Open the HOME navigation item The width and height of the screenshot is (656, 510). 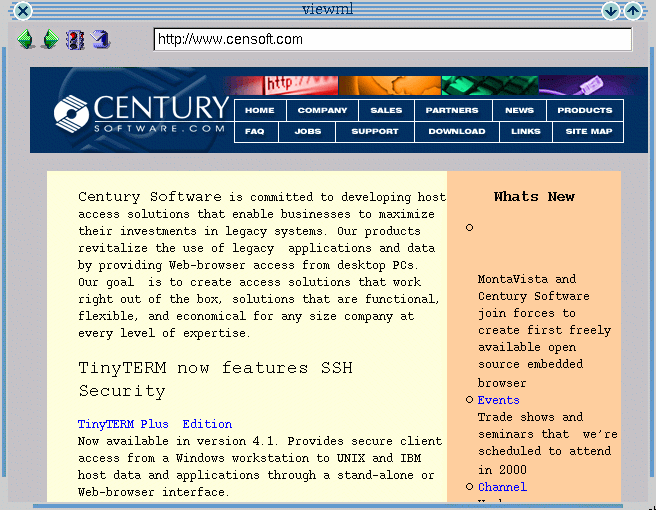point(260,110)
